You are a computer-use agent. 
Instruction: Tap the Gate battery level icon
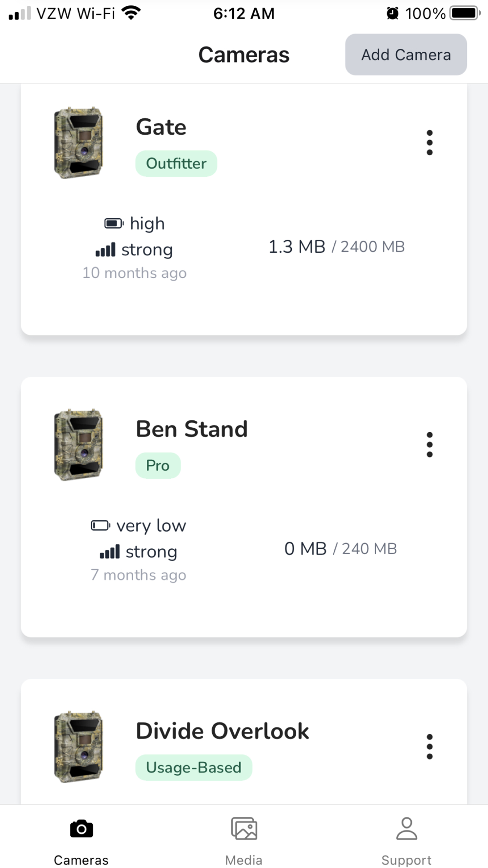tap(114, 224)
